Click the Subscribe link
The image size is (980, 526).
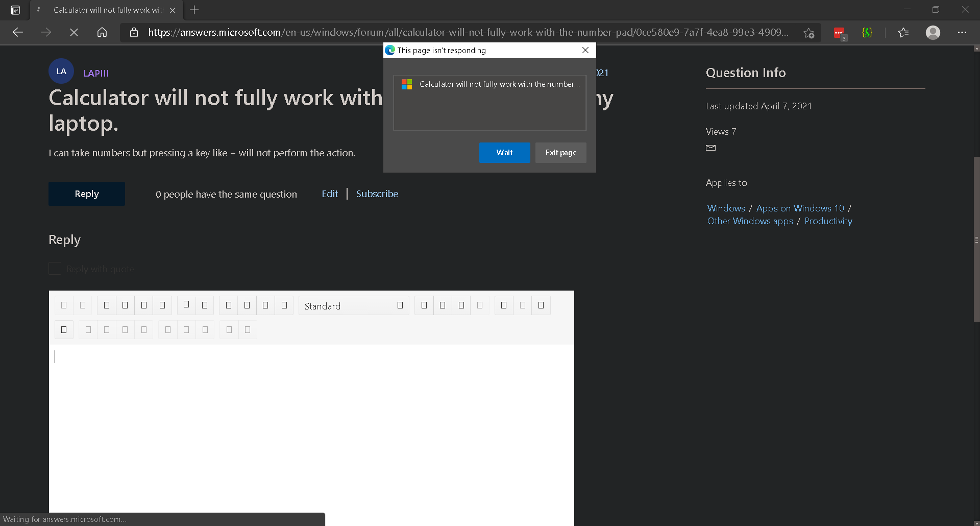pyautogui.click(x=377, y=194)
